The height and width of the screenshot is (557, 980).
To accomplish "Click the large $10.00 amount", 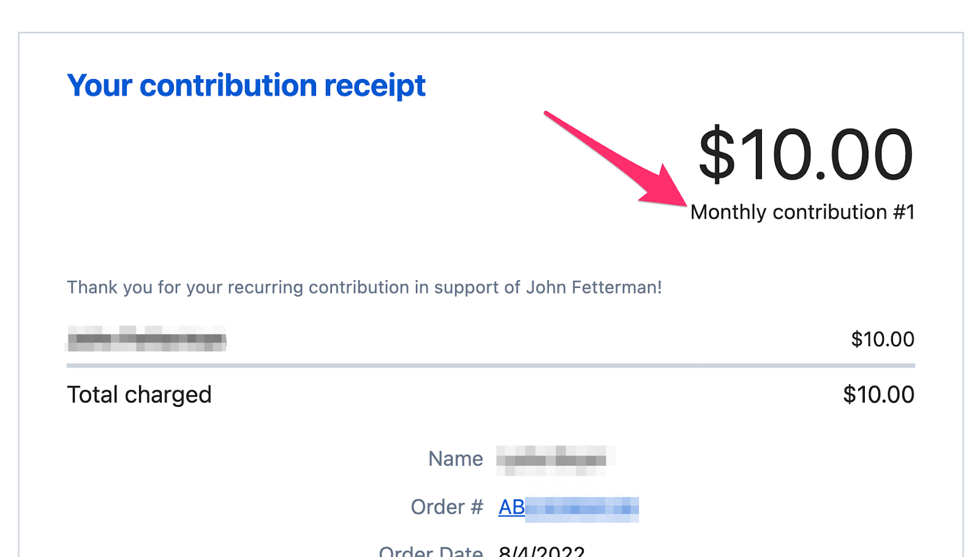I will pyautogui.click(x=805, y=154).
